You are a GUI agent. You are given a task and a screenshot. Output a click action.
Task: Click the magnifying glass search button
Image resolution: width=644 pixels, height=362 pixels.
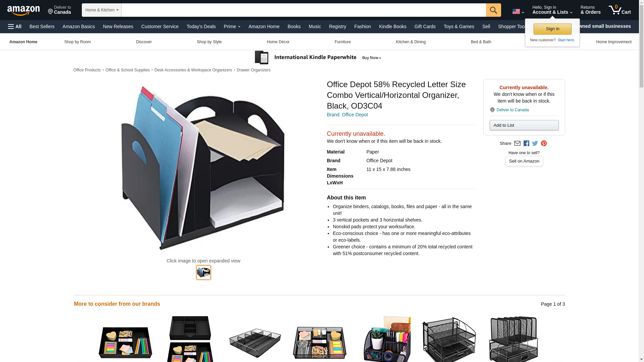pyautogui.click(x=493, y=10)
